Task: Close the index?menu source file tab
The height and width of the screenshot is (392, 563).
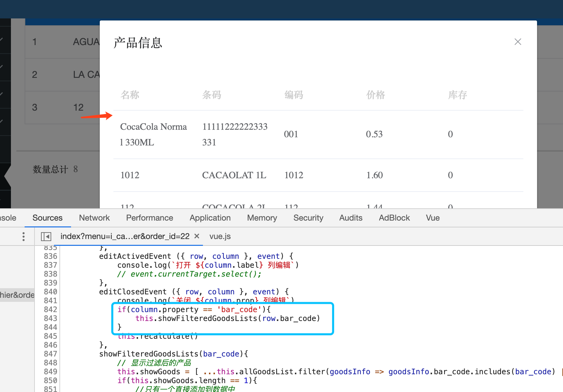Action: coord(197,236)
